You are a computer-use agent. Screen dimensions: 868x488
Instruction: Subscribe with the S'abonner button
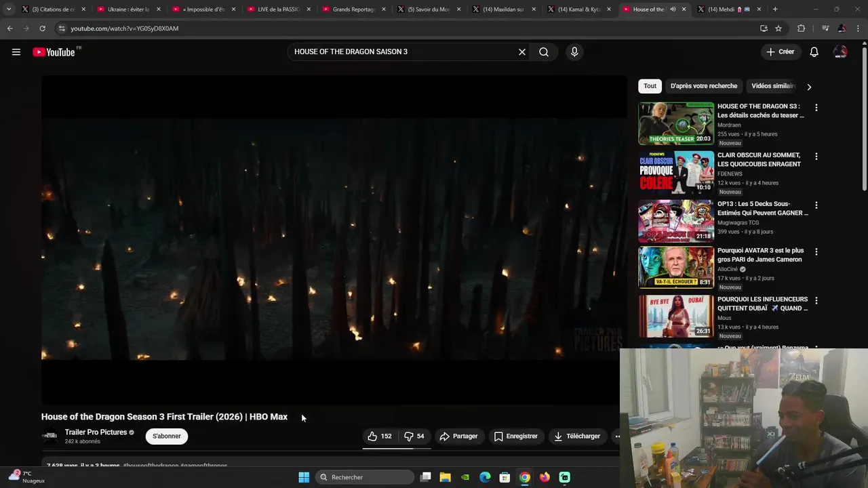(167, 436)
